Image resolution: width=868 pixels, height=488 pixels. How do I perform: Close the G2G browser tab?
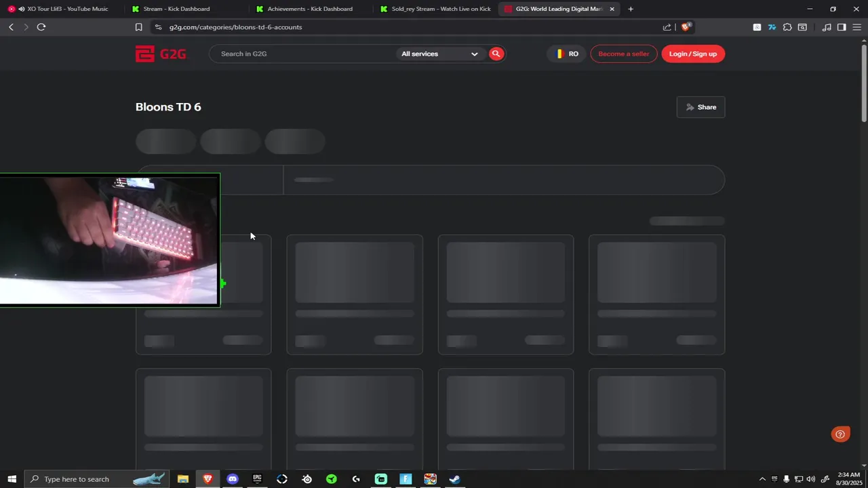[612, 9]
